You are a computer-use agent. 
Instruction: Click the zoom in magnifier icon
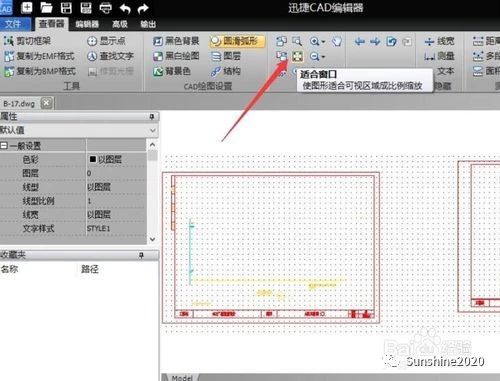pos(314,41)
